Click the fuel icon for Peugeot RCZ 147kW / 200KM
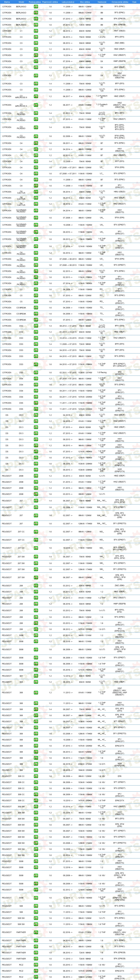 (36, 971)
